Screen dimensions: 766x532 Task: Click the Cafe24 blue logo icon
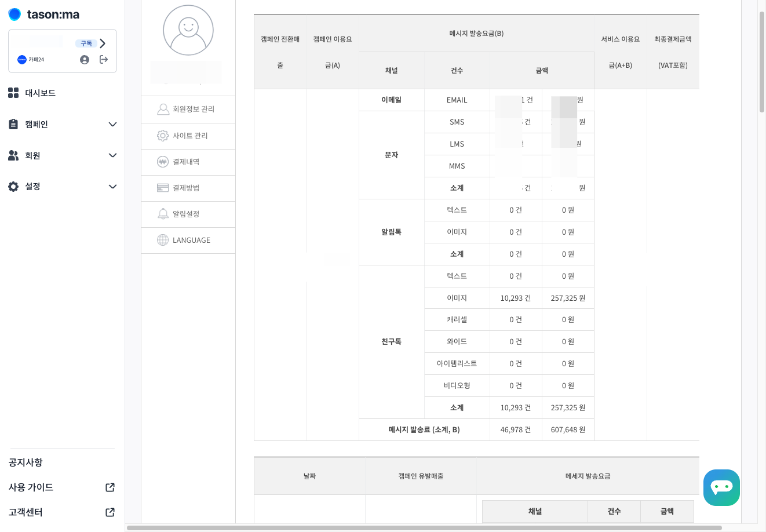tap(22, 60)
